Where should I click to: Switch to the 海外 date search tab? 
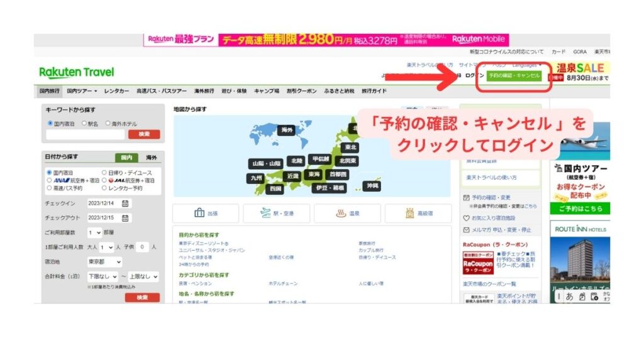click(151, 158)
